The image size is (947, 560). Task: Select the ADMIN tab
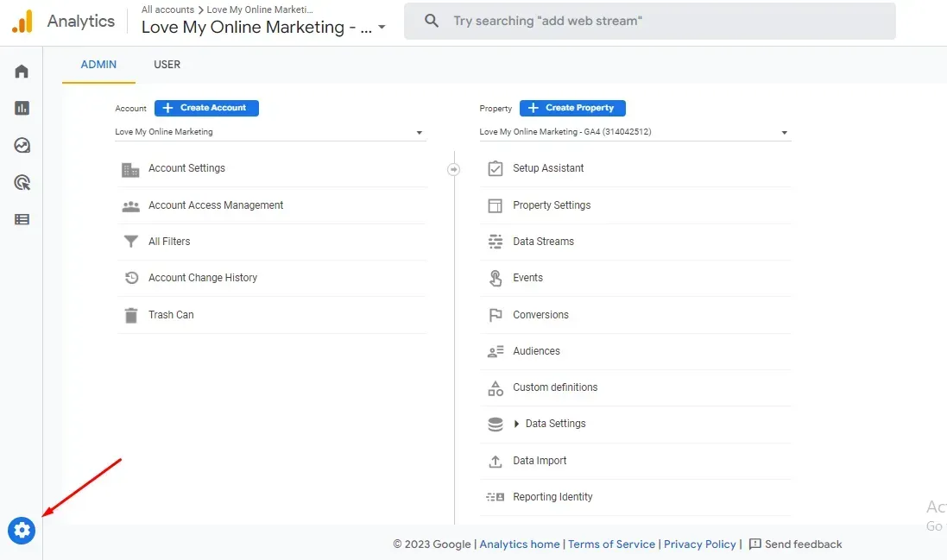[98, 65]
